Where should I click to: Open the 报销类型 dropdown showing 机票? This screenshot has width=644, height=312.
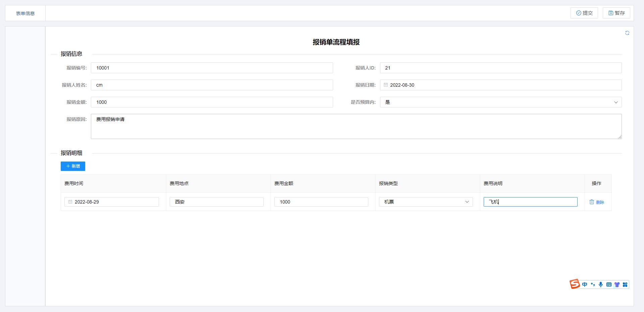pos(426,202)
